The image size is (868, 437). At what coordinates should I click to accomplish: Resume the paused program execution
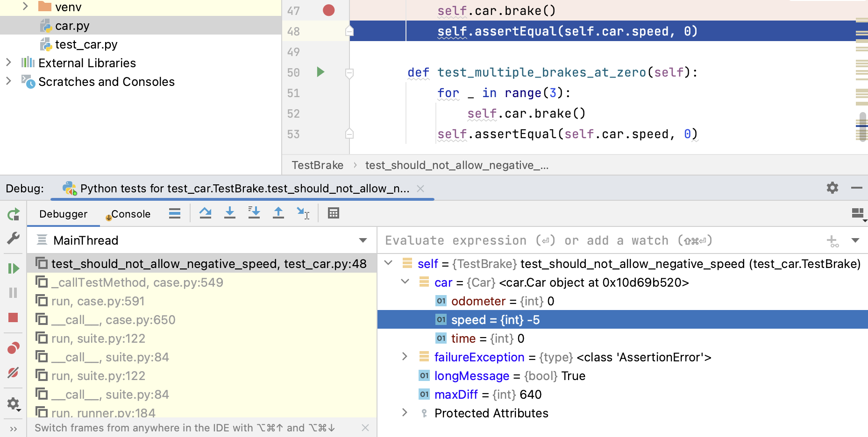point(13,268)
